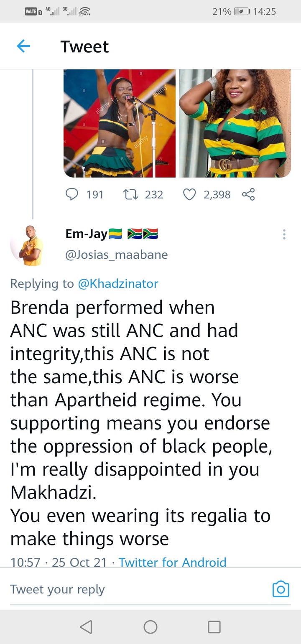Open replies via the comment bubble icon
This screenshot has width=301, height=644.
pos(72,194)
